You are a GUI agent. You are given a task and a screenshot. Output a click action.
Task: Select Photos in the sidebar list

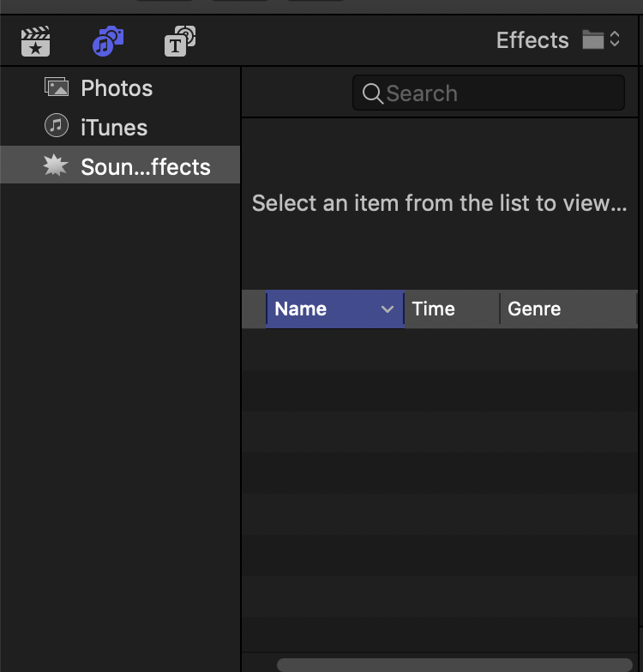tap(117, 88)
